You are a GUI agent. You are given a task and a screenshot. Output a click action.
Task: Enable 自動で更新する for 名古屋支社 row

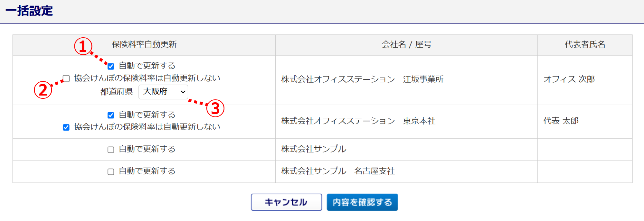click(111, 171)
